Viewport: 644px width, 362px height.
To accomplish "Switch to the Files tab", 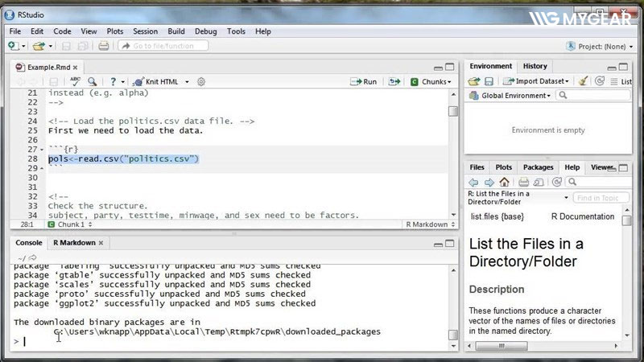I will click(477, 167).
